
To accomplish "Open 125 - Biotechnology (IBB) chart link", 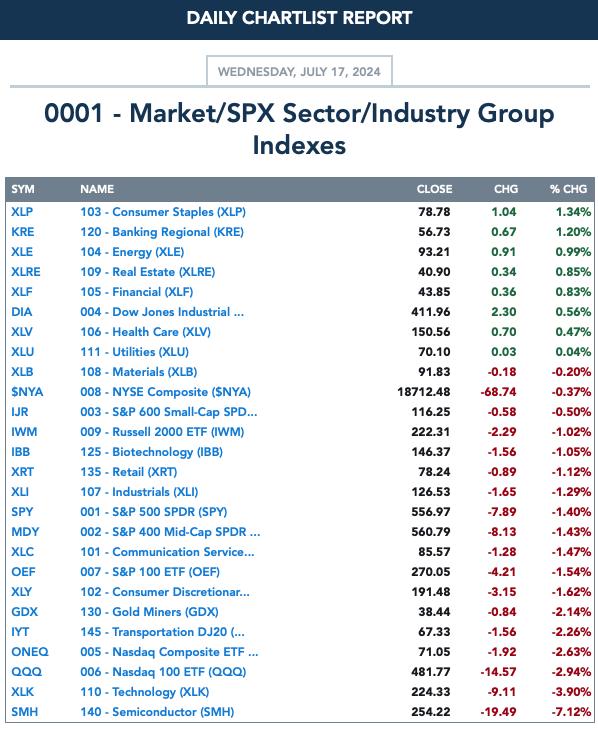I will pos(151,452).
